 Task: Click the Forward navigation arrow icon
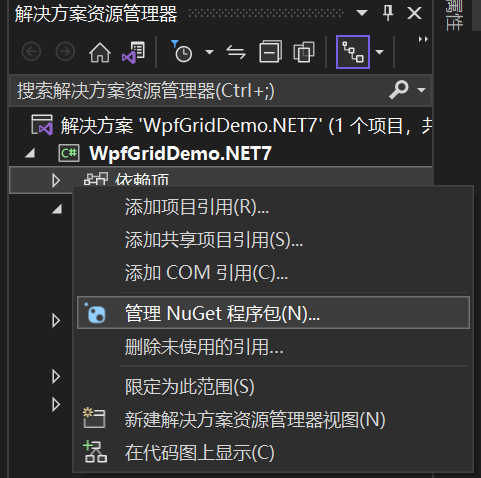(x=65, y=52)
